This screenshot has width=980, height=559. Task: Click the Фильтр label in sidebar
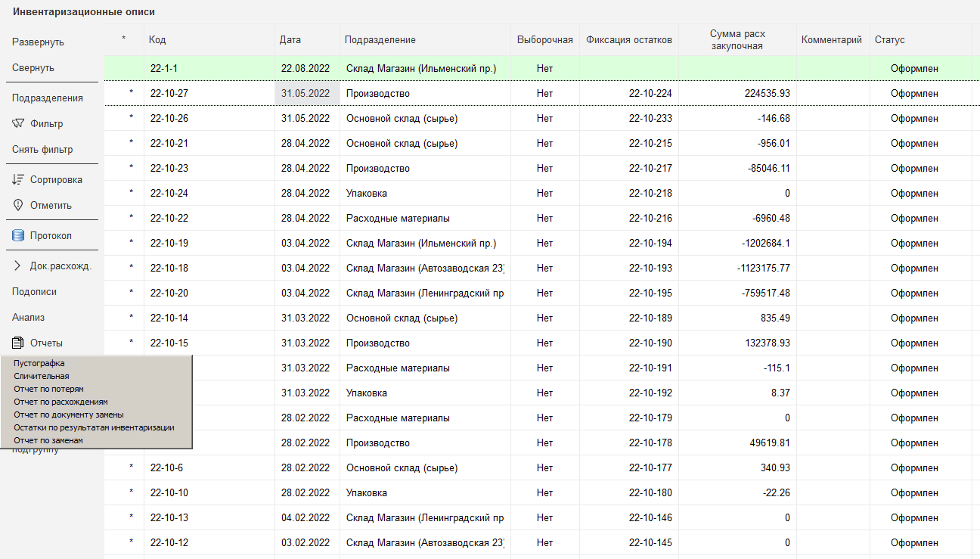pos(47,124)
